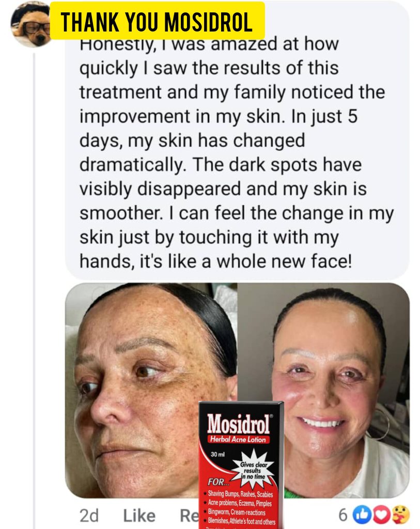The width and height of the screenshot is (420, 529).
Task: Click the 30 ml label on box
Action: tap(217, 455)
